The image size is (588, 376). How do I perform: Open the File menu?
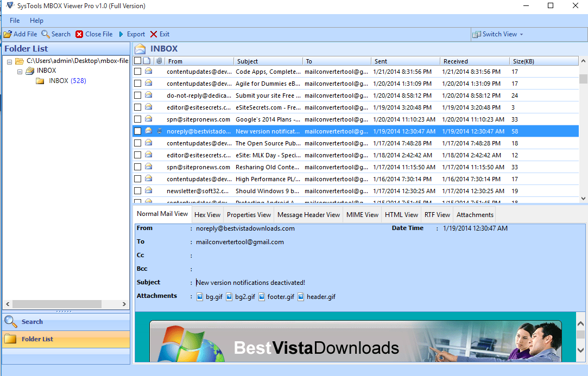[15, 21]
